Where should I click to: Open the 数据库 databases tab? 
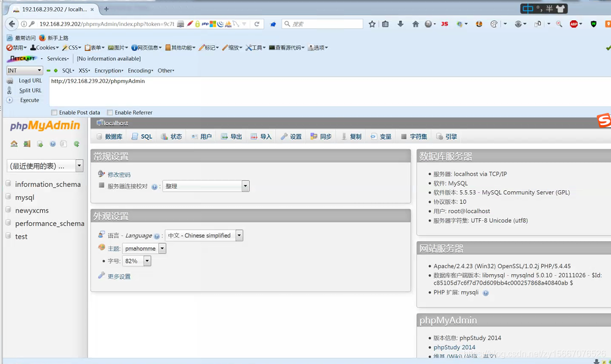[110, 136]
